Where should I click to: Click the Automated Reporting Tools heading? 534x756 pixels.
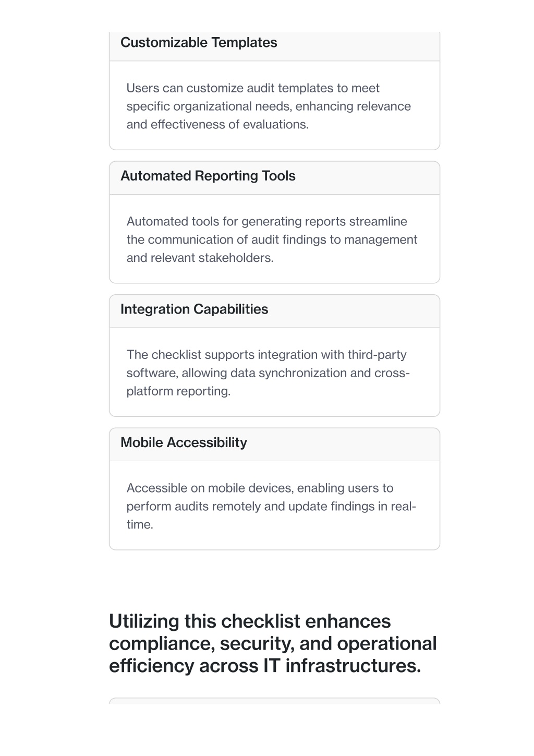(x=208, y=176)
